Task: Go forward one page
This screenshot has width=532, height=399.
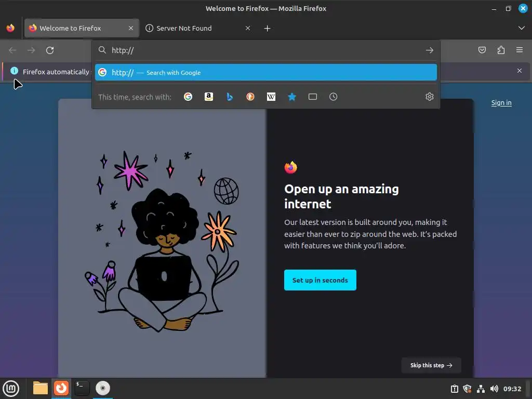Action: coord(31,50)
